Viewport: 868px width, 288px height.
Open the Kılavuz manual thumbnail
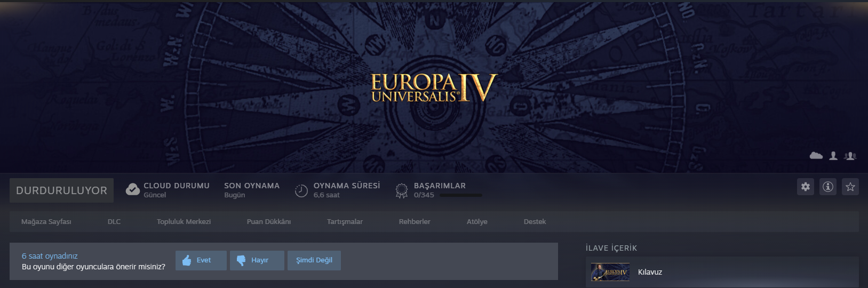click(x=610, y=272)
